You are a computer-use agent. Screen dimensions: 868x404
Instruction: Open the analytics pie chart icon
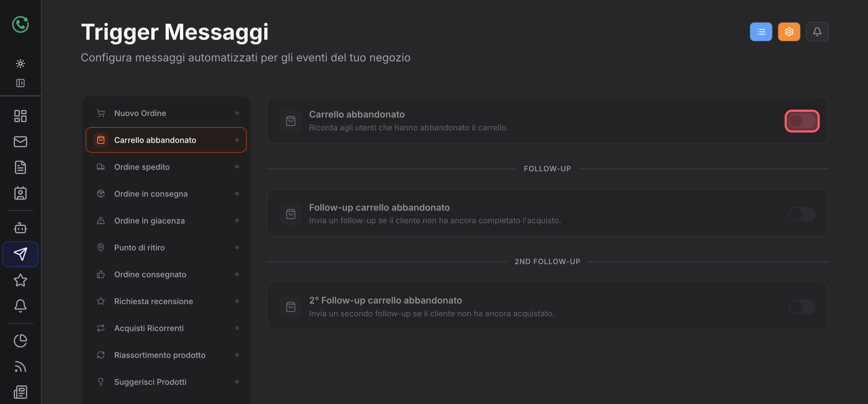(20, 341)
